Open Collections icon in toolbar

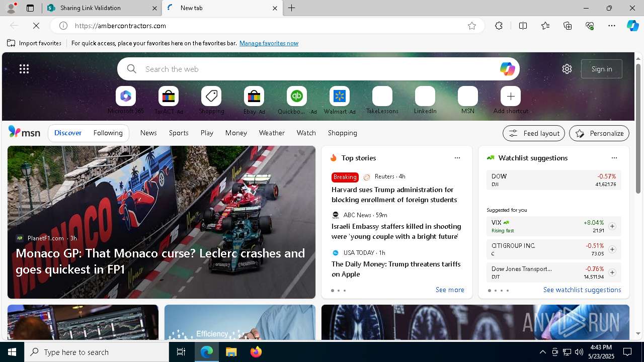568,26
